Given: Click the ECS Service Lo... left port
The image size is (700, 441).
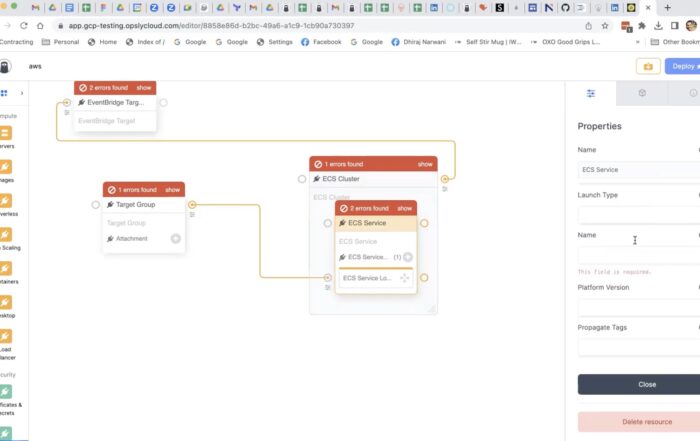Looking at the screenshot, I should point(328,278).
